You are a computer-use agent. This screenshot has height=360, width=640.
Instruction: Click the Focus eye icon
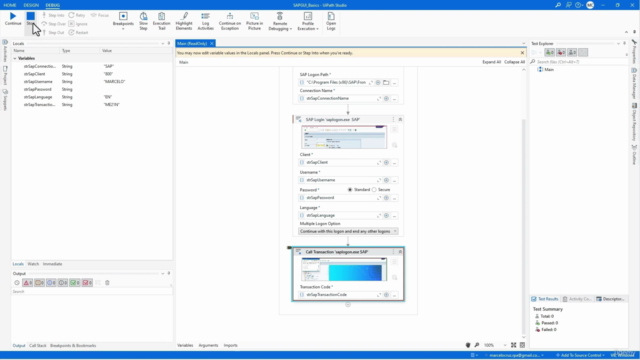click(x=93, y=15)
